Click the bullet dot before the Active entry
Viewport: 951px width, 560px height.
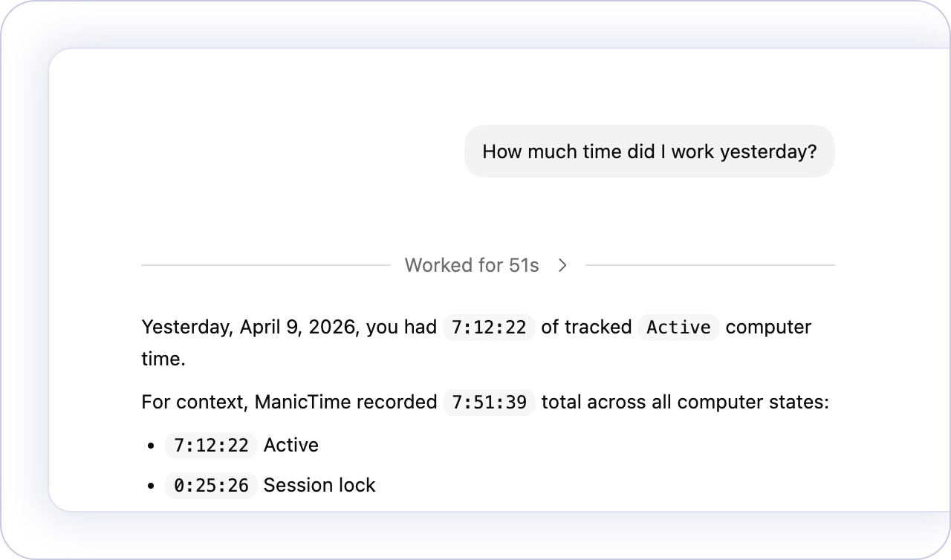coord(151,446)
